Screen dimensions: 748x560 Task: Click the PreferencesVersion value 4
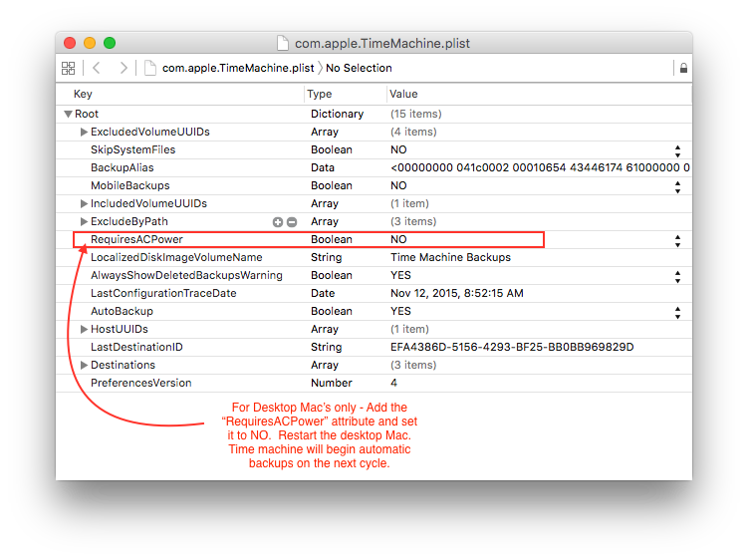tap(394, 383)
